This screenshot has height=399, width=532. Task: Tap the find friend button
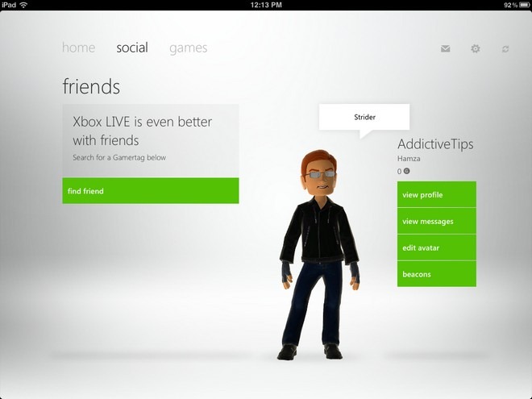click(x=150, y=191)
